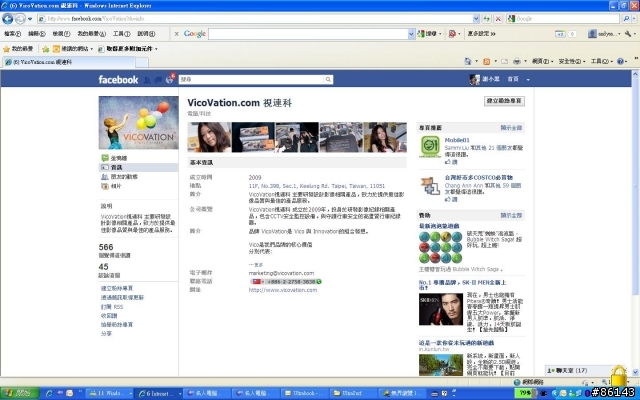Image resolution: width=640 pixels, height=400 pixels.
Task: Click the Print icon in command bar
Action: (517, 61)
